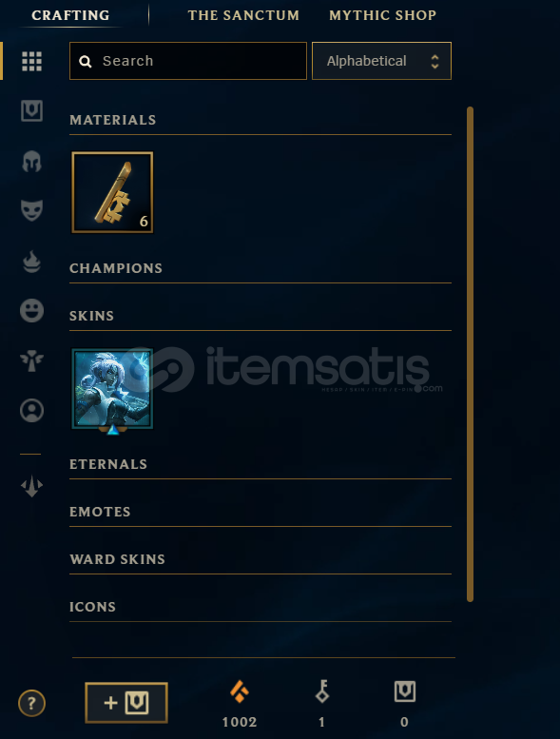
Task: Switch to The Sanctum tab
Action: pyautogui.click(x=243, y=15)
